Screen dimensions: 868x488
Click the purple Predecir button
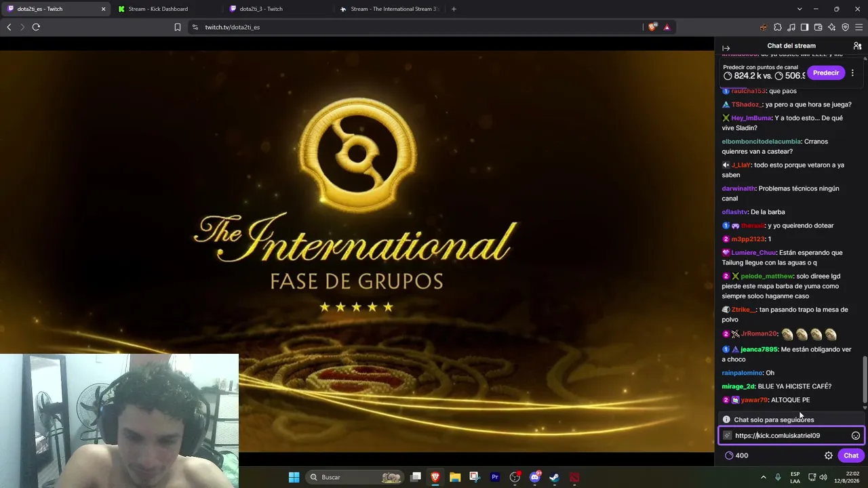(x=826, y=73)
